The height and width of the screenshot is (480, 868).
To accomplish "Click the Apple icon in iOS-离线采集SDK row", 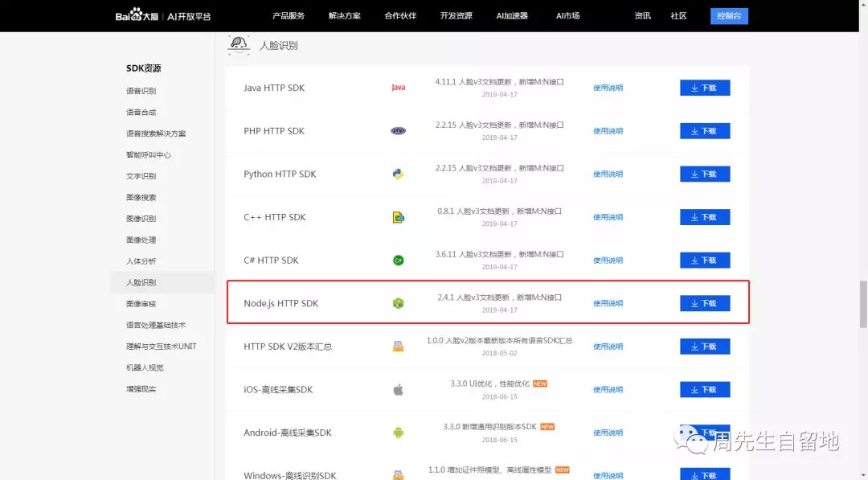I will click(398, 390).
